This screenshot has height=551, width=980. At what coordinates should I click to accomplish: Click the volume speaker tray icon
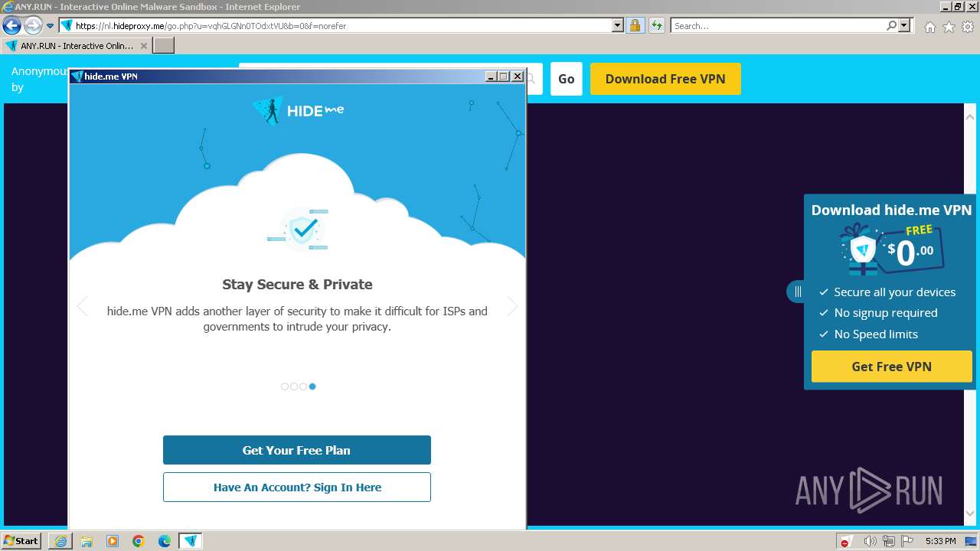point(871,541)
